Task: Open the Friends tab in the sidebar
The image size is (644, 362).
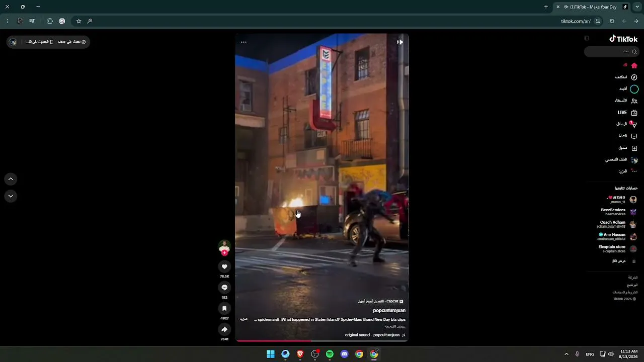Action: (626, 101)
